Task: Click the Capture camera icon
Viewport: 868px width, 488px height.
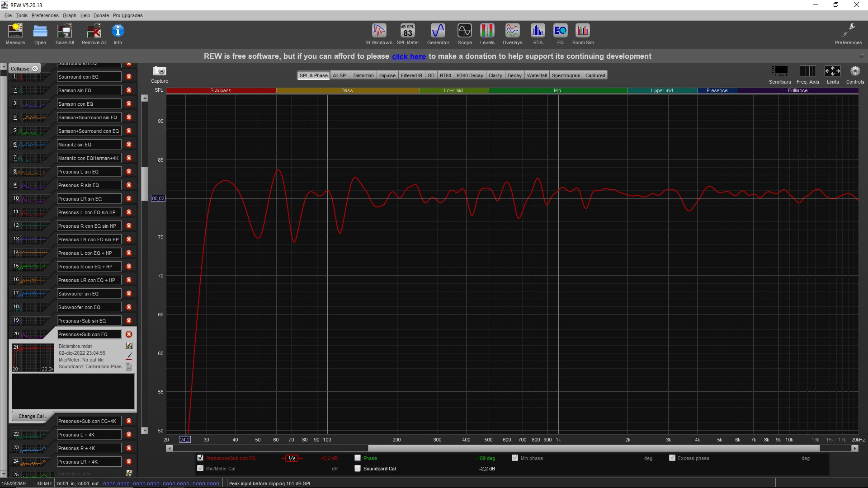Action: 159,71
